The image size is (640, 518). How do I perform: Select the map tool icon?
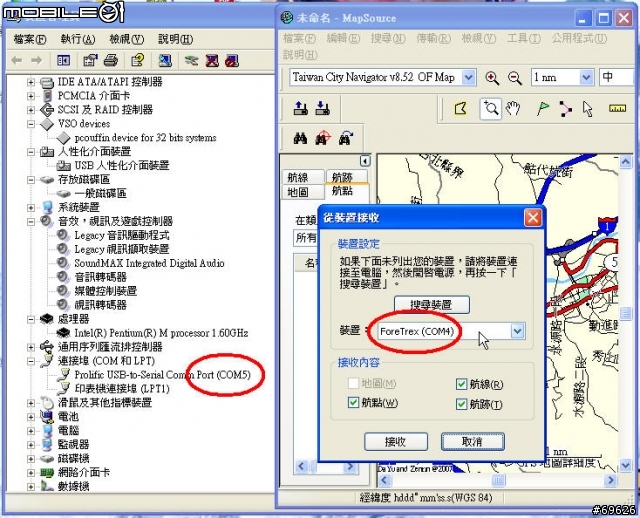click(461, 109)
